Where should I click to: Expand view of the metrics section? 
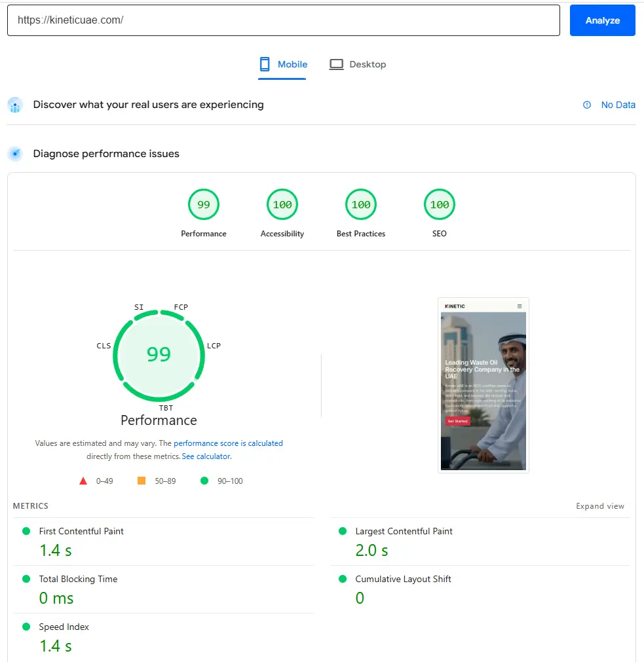click(599, 506)
